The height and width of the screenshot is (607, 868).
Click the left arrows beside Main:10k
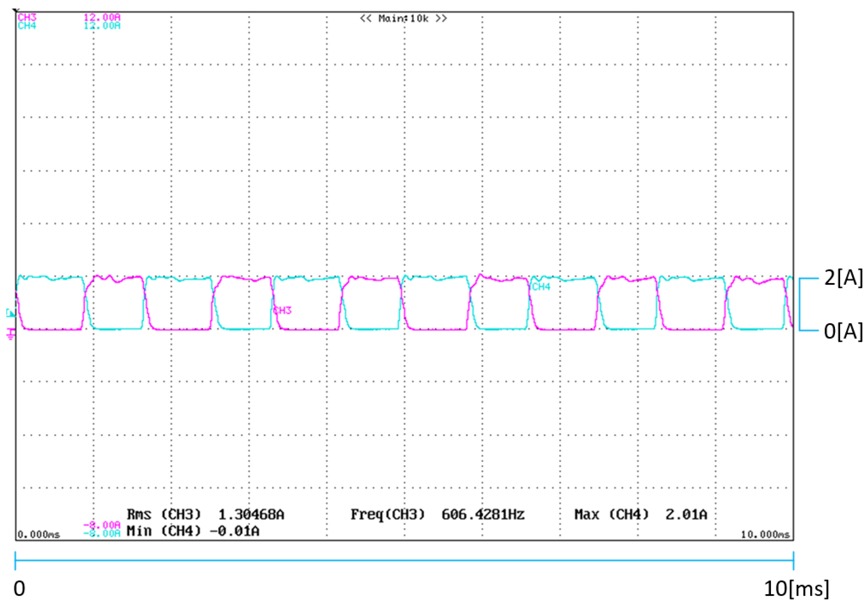[365, 18]
